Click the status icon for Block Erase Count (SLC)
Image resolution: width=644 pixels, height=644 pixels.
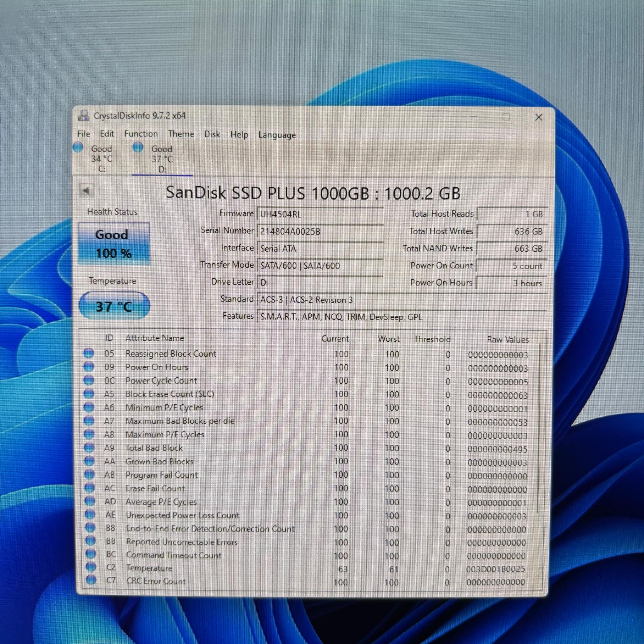click(89, 394)
